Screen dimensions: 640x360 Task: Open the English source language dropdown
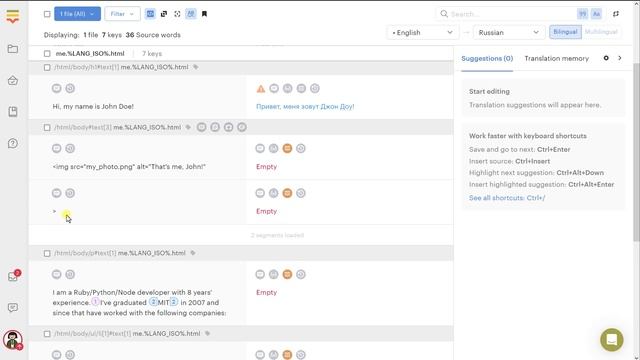pyautogui.click(x=422, y=32)
